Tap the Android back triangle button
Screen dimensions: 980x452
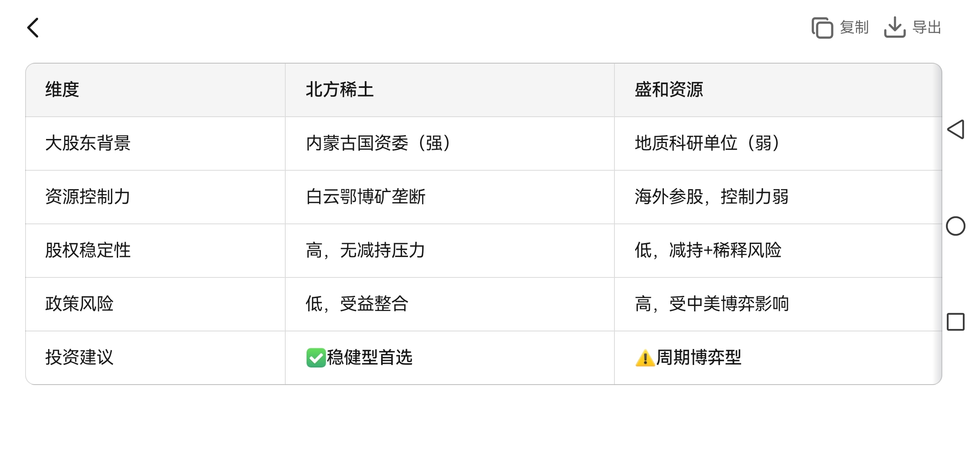[x=956, y=129]
